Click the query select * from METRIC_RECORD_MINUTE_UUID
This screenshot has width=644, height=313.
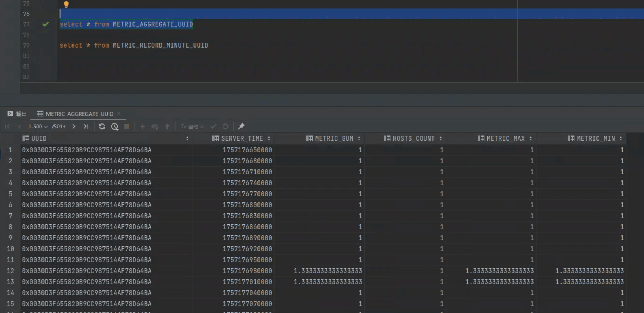tap(134, 45)
